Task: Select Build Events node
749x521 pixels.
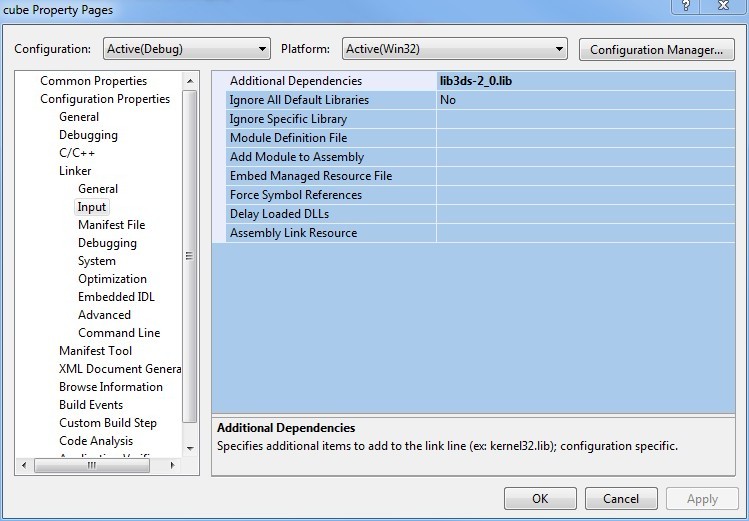Action: [x=91, y=405]
